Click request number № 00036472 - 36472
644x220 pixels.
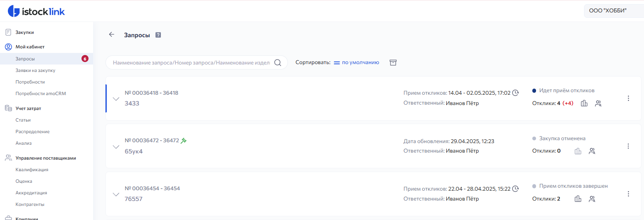[152, 141]
